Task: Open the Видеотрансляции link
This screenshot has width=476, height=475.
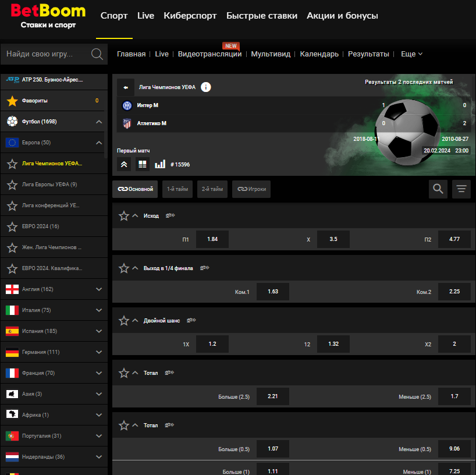Action: tap(209, 54)
